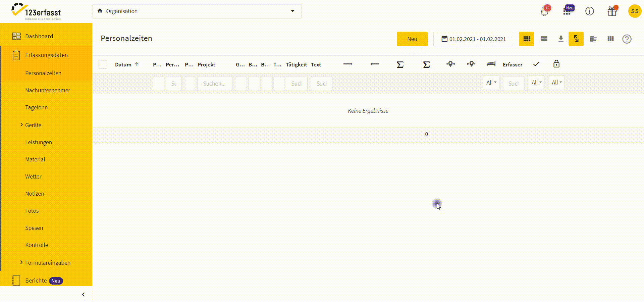Click the lock column header icon
The width and height of the screenshot is (644, 302).
pos(556,64)
